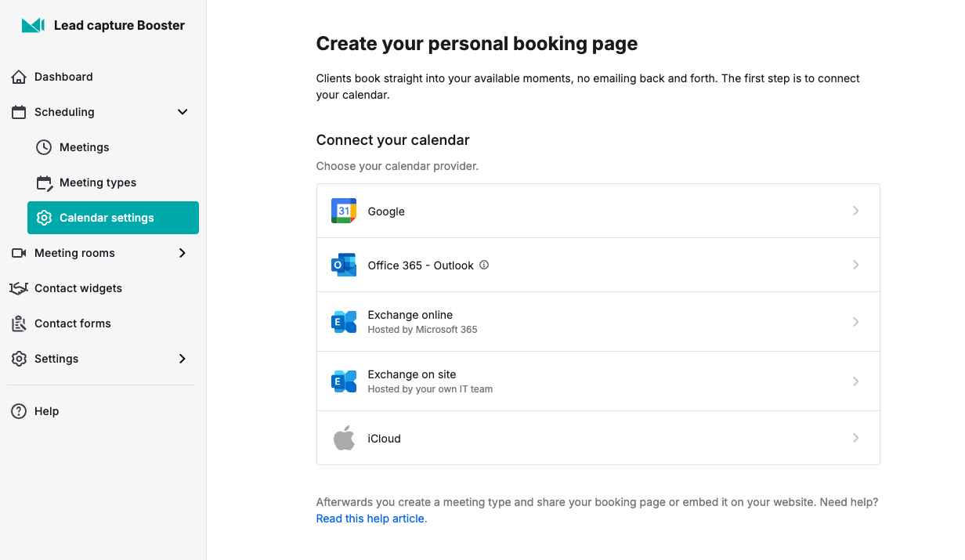Open the Dashboard menu item

click(101, 77)
